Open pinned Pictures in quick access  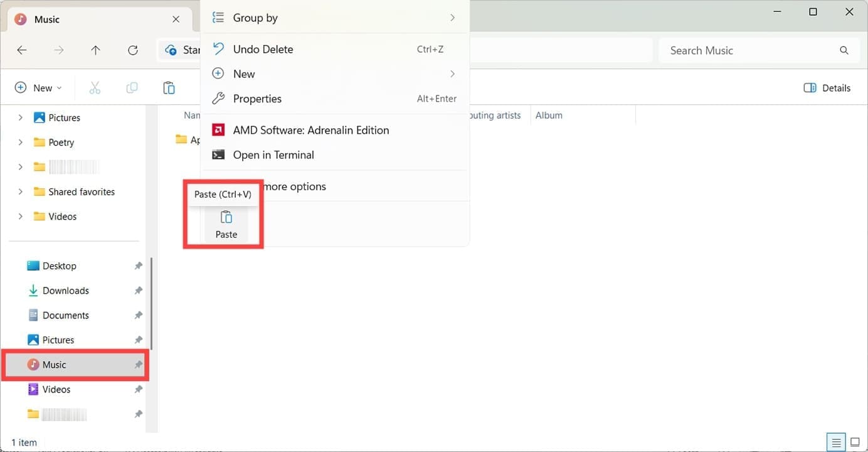point(50,340)
